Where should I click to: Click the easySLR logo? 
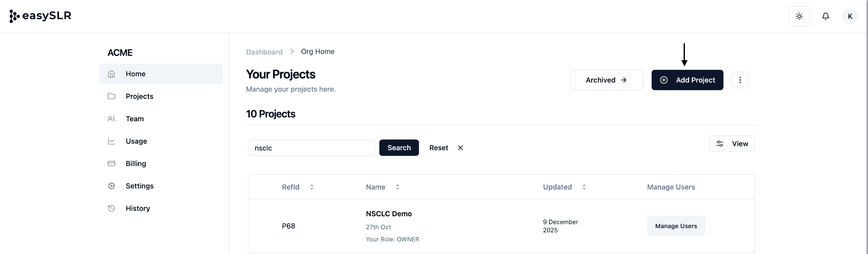pyautogui.click(x=40, y=16)
